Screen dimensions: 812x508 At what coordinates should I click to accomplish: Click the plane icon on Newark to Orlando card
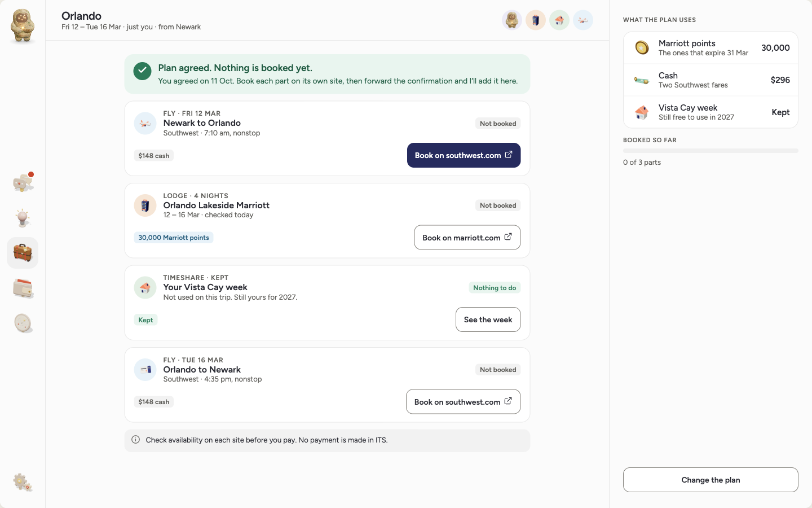pos(145,123)
